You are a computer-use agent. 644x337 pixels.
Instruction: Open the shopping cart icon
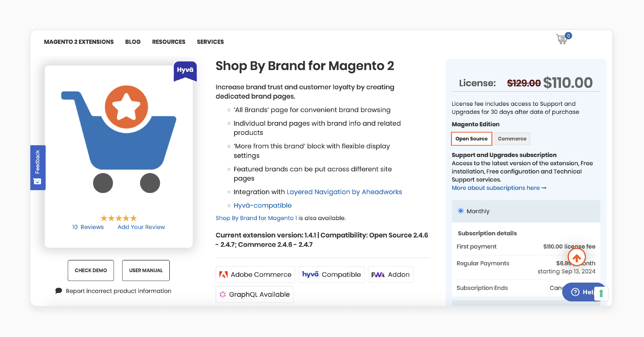[x=562, y=39]
